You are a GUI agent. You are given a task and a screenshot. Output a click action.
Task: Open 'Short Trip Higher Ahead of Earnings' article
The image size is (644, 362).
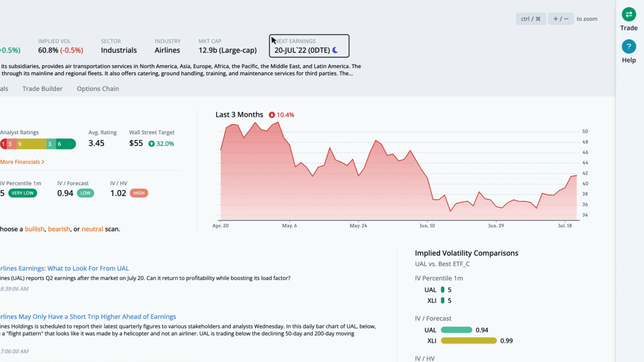pos(88,317)
